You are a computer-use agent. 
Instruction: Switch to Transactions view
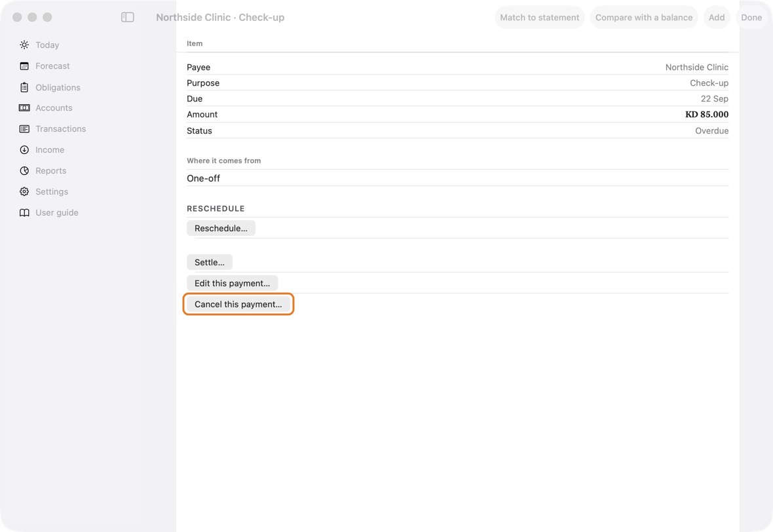click(x=61, y=128)
